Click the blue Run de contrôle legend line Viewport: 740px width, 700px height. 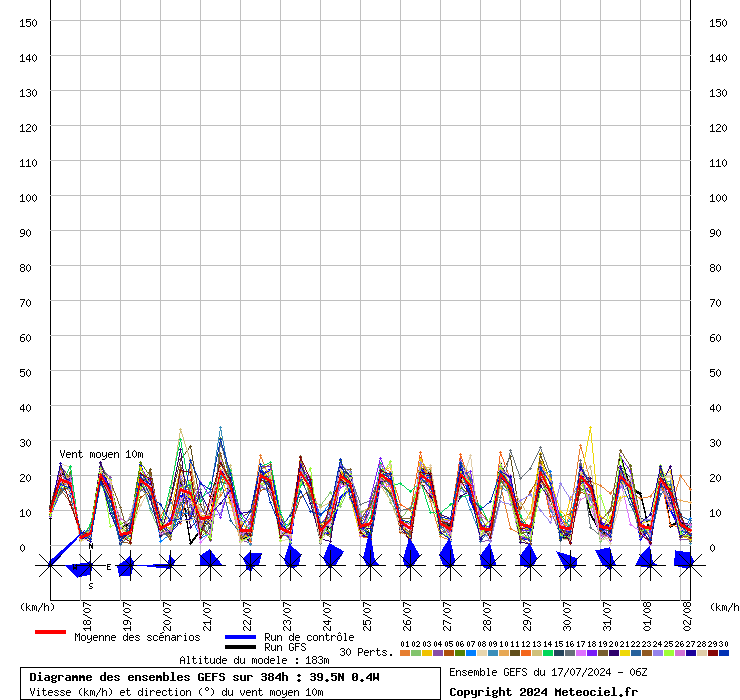(x=240, y=636)
